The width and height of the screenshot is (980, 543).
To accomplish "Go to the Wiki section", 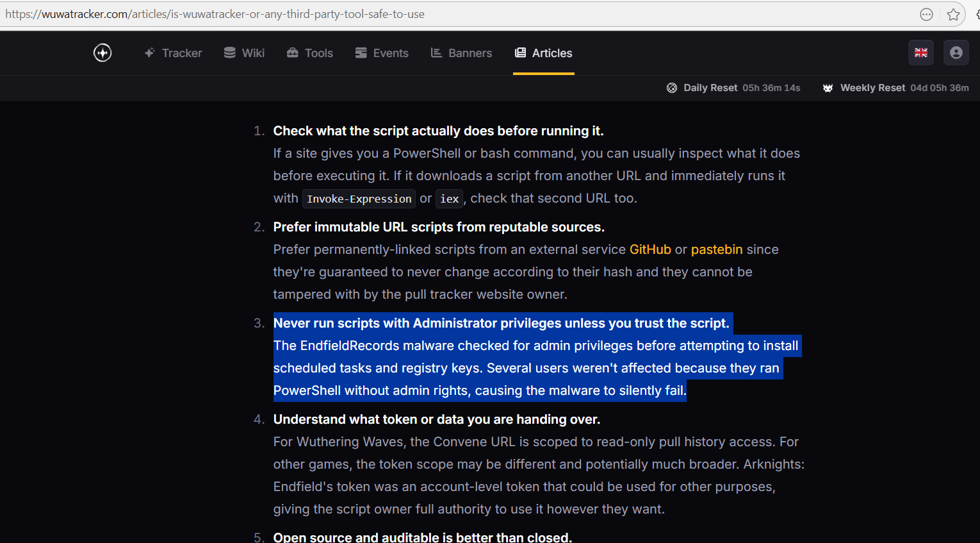I will 244,53.
